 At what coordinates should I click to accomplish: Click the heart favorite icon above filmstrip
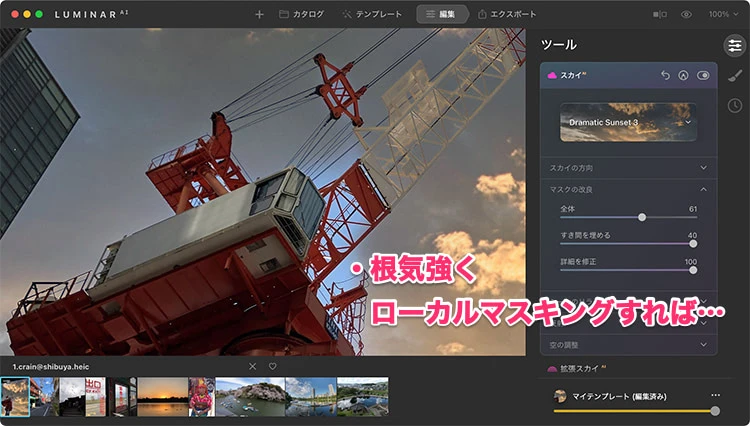point(272,366)
